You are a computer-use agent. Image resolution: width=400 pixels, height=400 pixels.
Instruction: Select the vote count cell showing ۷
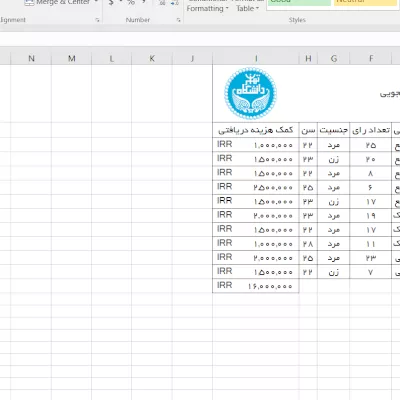(371, 272)
